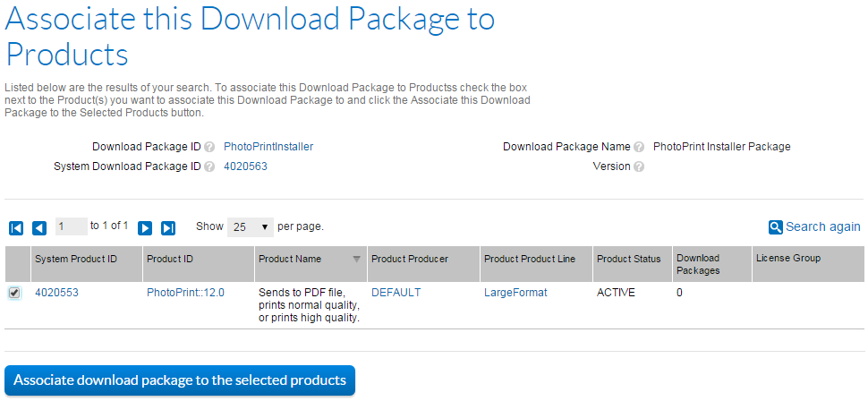The width and height of the screenshot is (868, 401).
Task: Click the Search again magnifier icon
Action: pos(776,227)
